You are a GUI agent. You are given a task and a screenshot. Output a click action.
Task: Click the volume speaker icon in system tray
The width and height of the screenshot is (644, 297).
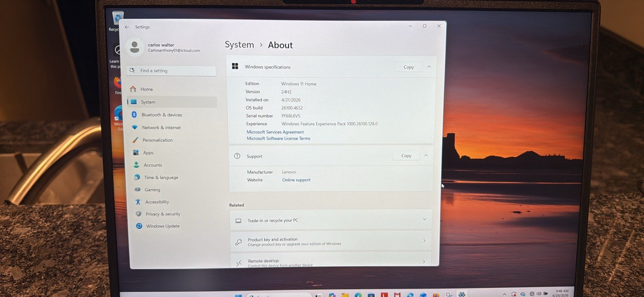pos(539,294)
